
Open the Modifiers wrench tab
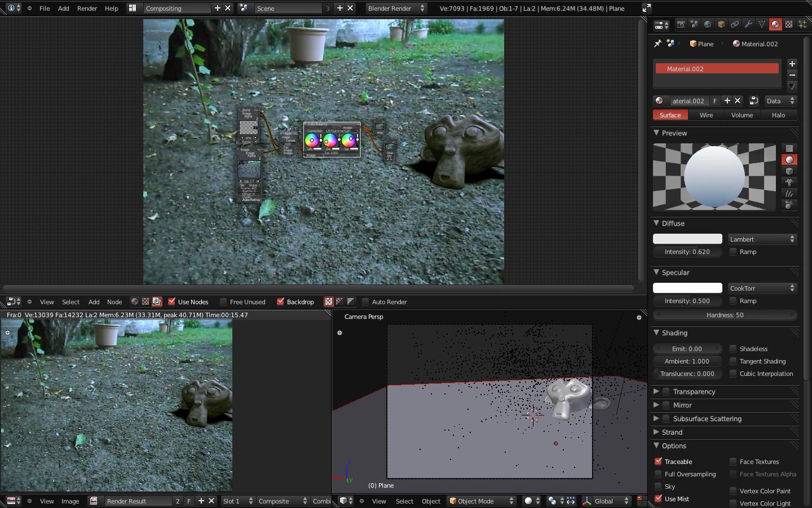click(x=748, y=24)
